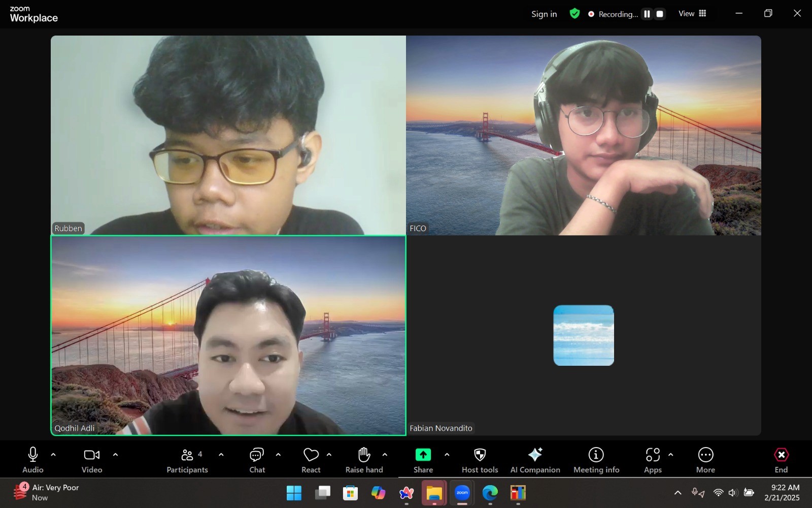End the meeting

[x=782, y=460]
